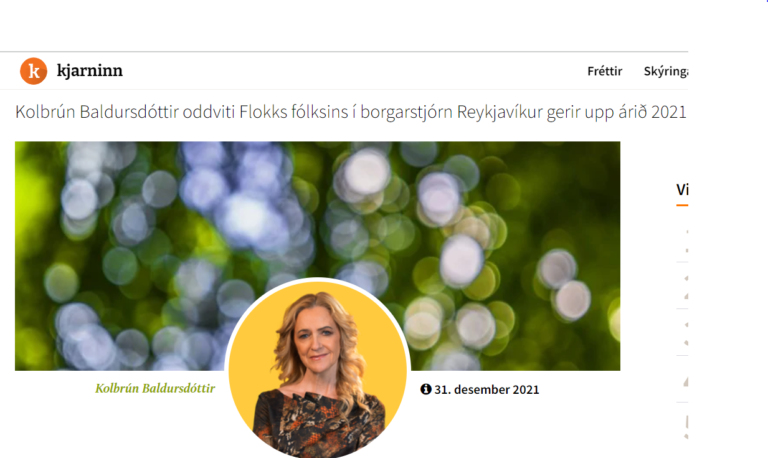Viewport: 768px width, 458px height.
Task: Click the info icon beside the date
Action: click(x=426, y=389)
